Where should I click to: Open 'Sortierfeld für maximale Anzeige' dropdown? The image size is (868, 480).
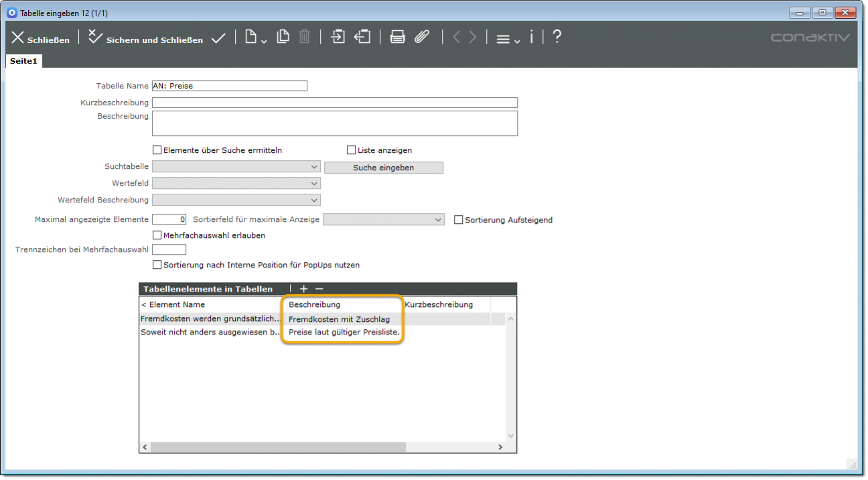[384, 220]
